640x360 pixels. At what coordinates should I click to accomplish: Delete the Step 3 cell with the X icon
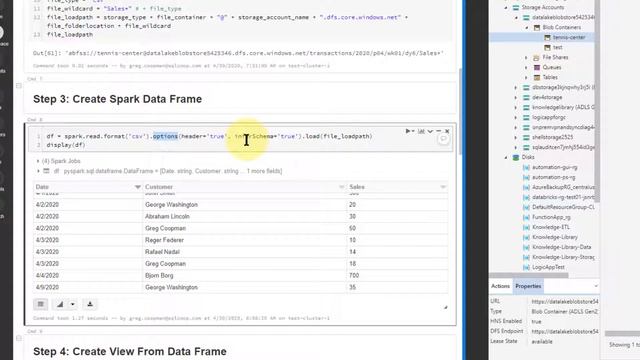[447, 131]
